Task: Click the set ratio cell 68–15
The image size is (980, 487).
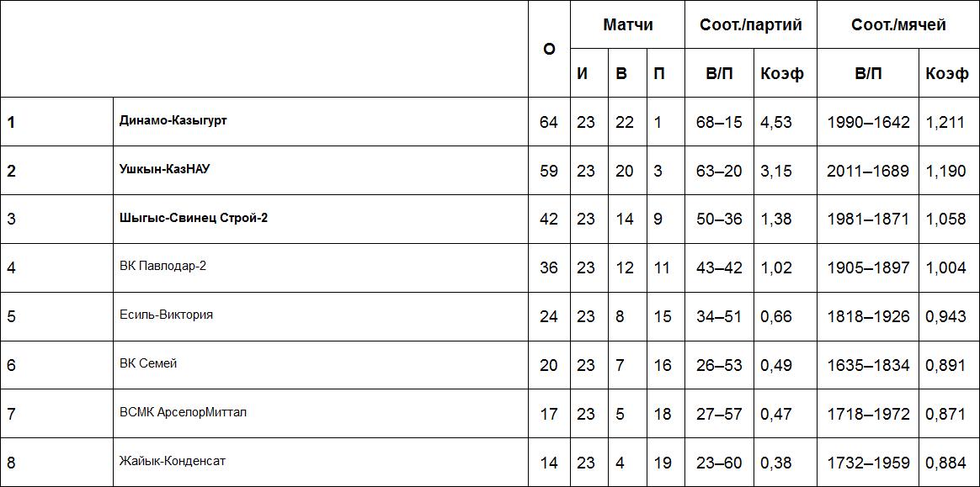Action: [x=719, y=122]
